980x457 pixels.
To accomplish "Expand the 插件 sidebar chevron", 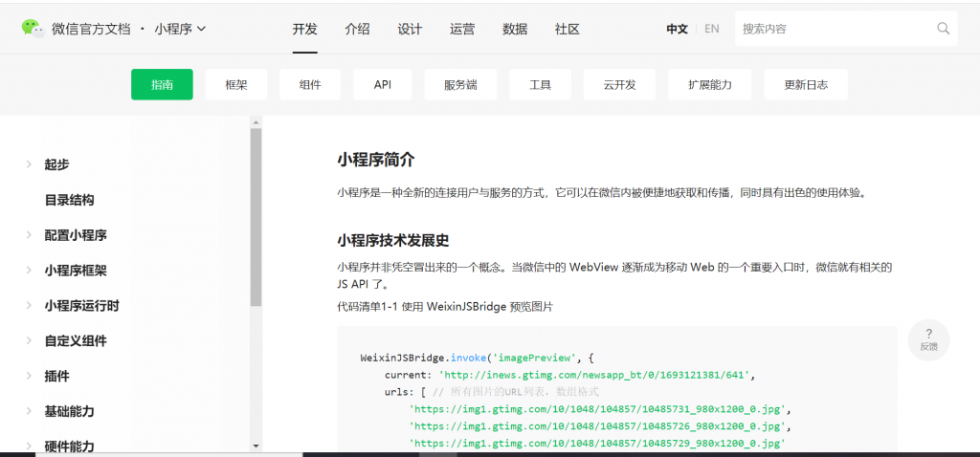I will 29,377.
